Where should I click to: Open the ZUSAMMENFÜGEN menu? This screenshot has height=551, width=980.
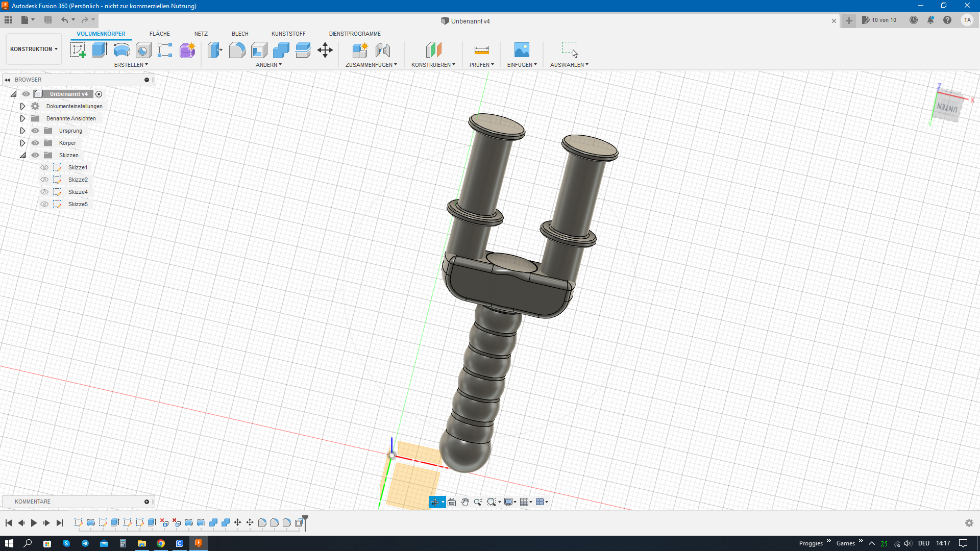coord(371,65)
